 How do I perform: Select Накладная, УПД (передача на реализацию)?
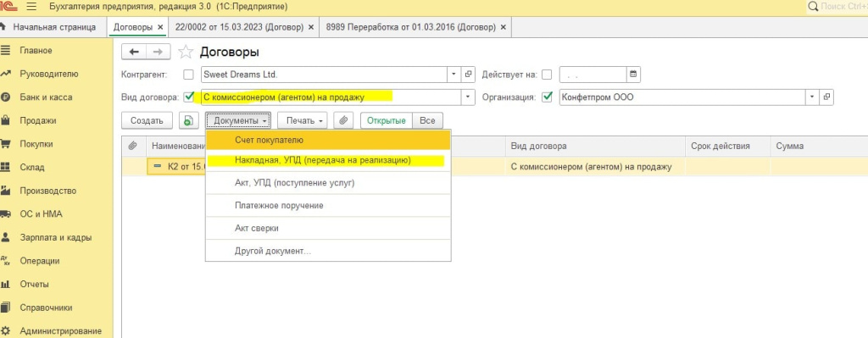328,160
